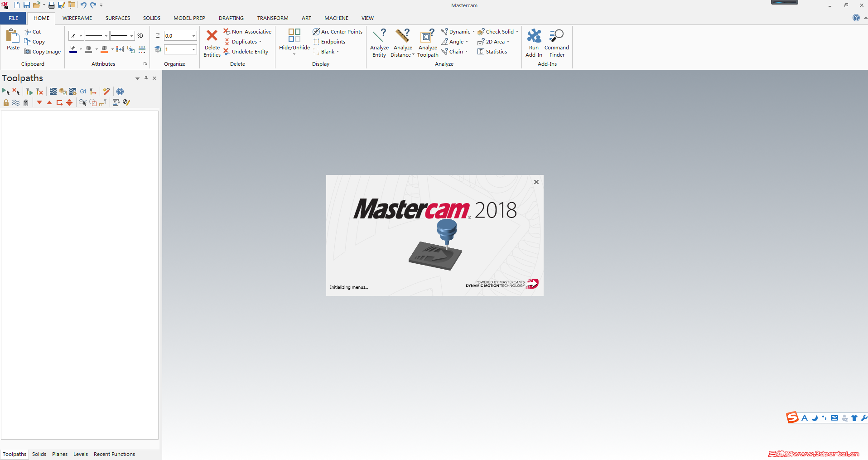Click Delete all operations dynamite icon
The height and width of the screenshot is (460, 868).
(106, 92)
